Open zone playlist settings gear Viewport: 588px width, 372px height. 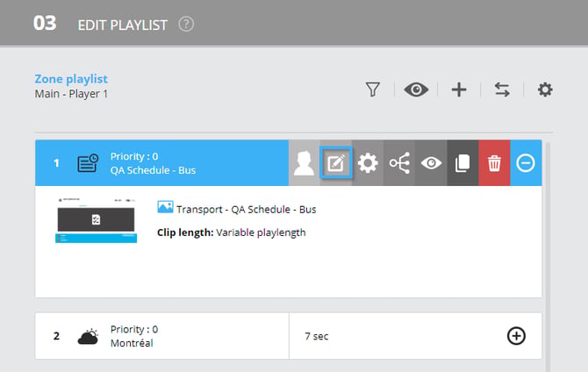[545, 89]
